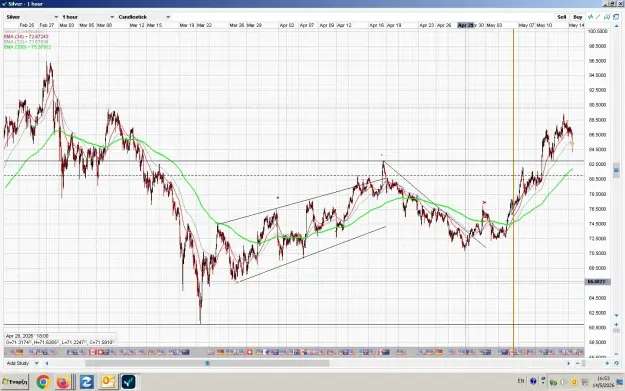Launch Google Chrome from taskbar
The height and width of the screenshot is (391, 625).
tap(43, 382)
